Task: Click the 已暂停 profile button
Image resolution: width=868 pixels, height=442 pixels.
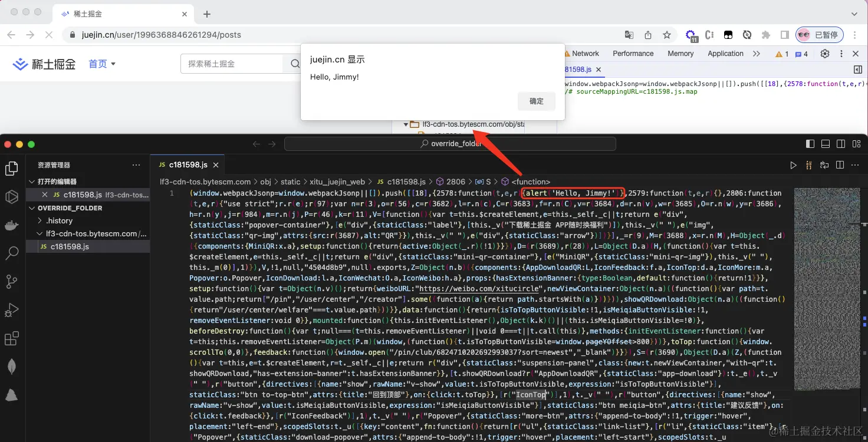Action: [820, 35]
